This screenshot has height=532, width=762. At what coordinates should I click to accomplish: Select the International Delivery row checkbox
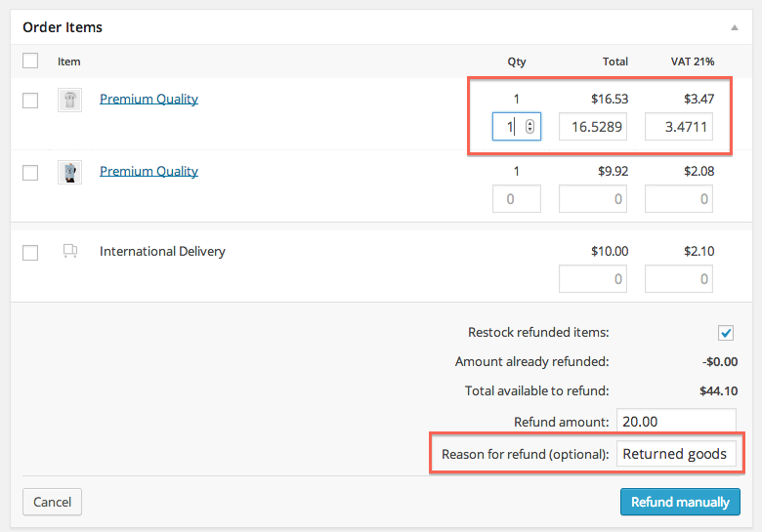click(30, 253)
